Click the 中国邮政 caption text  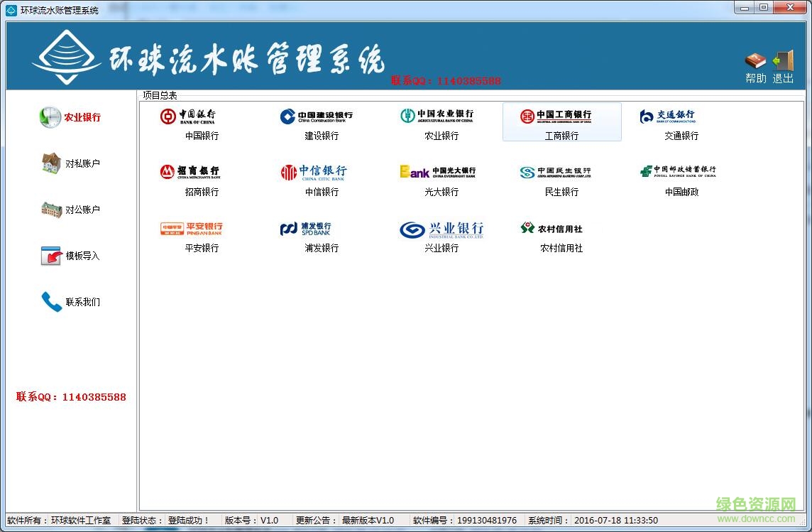[x=681, y=192]
